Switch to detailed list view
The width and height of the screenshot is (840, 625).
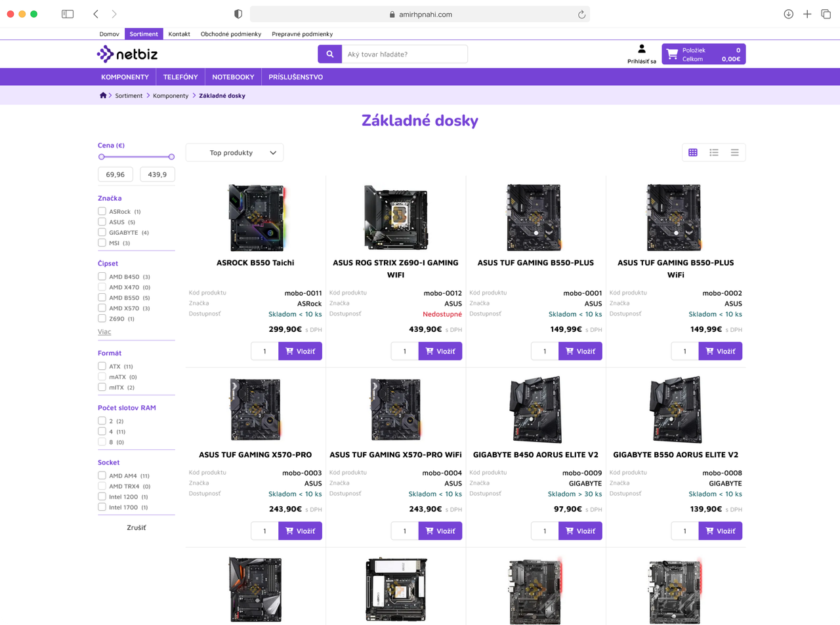713,153
